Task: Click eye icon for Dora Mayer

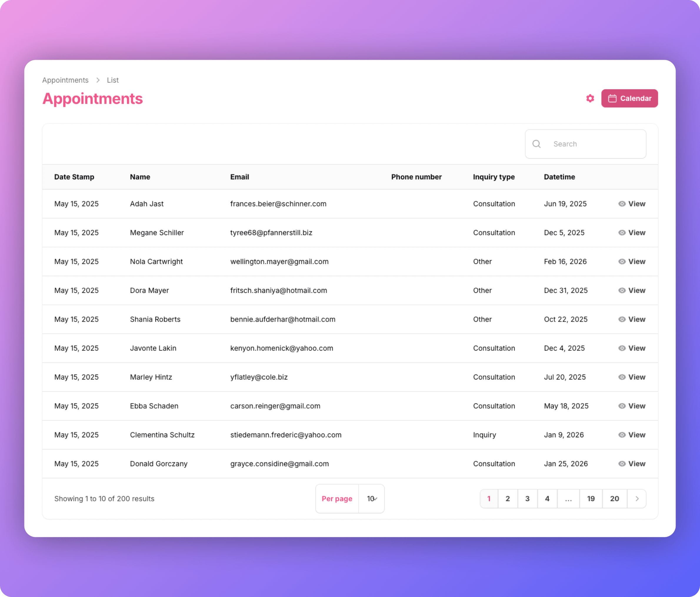Action: pos(622,290)
